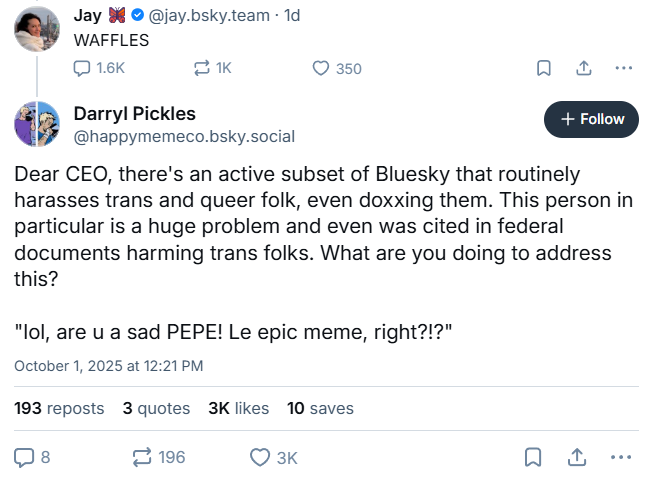The height and width of the screenshot is (478, 648).
Task: Open more options on Jay's post
Action: (x=623, y=68)
